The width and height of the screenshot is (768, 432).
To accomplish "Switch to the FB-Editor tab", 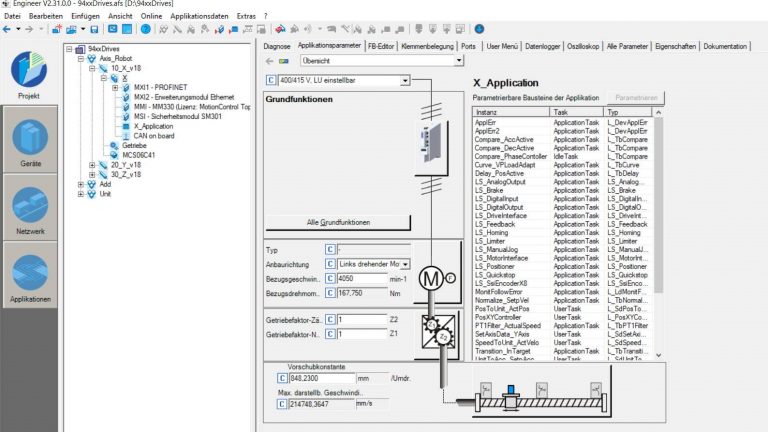I will click(381, 47).
